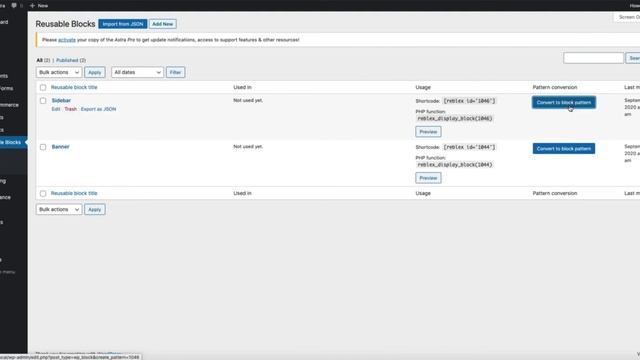Click Not used yet text in Sidebar row
640x360 pixels.
point(248,100)
